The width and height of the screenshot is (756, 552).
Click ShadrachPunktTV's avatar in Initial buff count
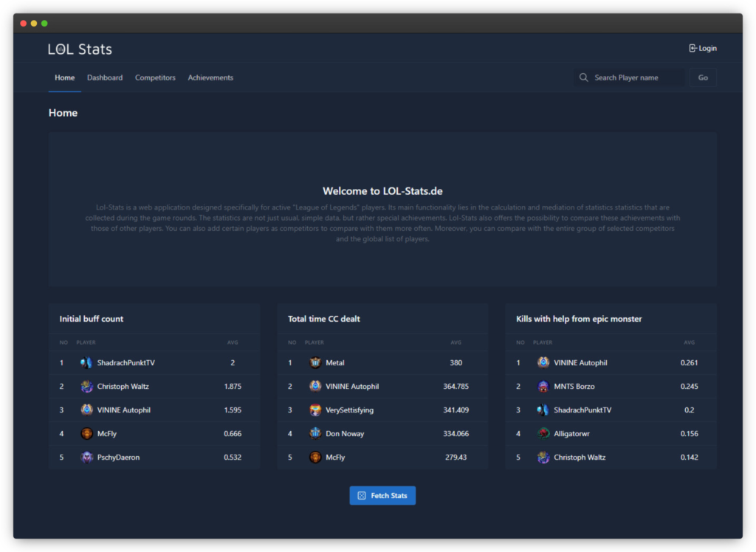pos(86,363)
